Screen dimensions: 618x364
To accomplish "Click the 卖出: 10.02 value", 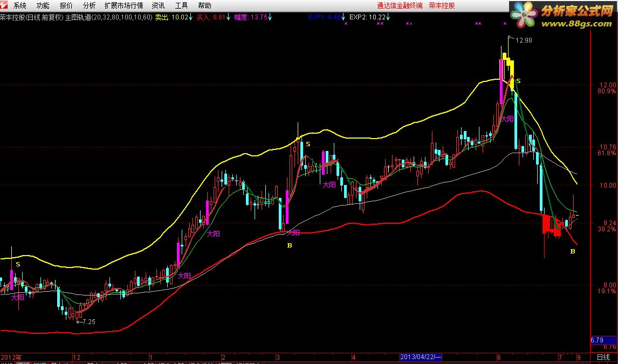I will [x=171, y=17].
